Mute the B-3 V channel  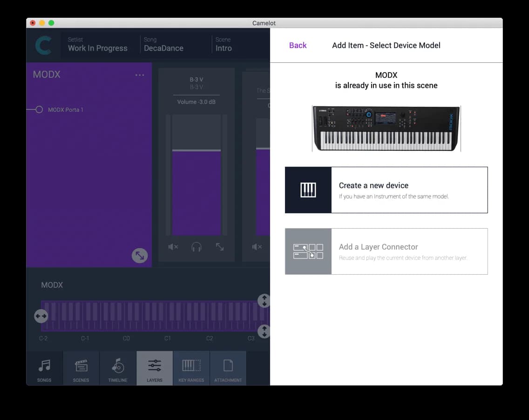pos(173,247)
